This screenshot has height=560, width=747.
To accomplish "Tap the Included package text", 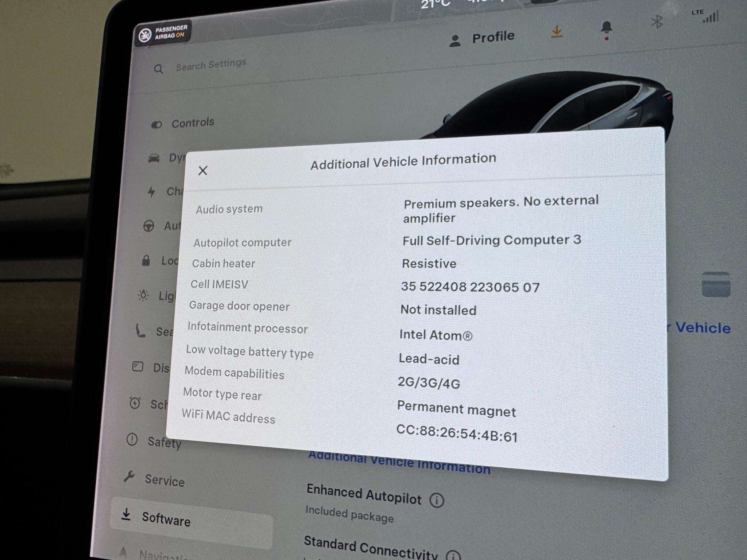I will click(349, 514).
